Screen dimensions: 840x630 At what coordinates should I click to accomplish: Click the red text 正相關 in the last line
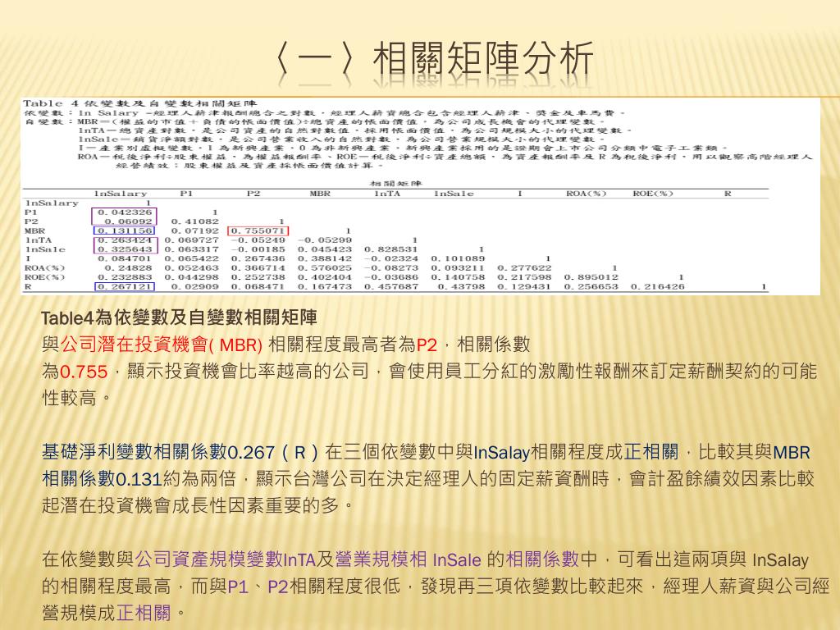(x=144, y=612)
